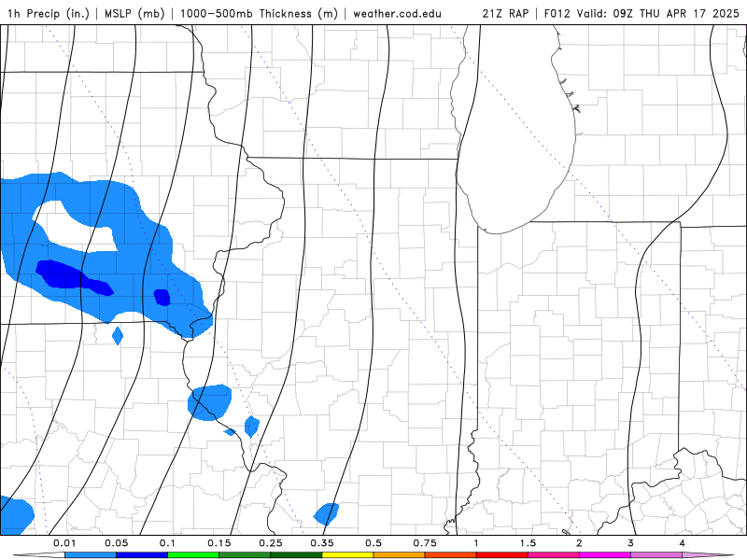This screenshot has width=747, height=560.
Task: Select the pink colorbar segment after 1.5
Action: (x=554, y=555)
